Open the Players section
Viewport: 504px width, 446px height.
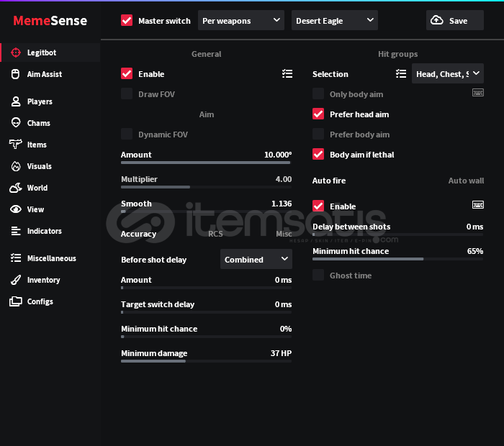pos(50,101)
